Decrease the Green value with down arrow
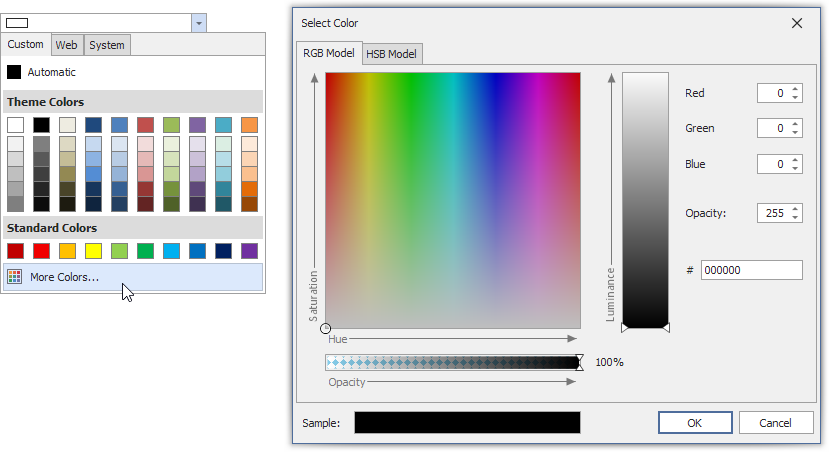Viewport: 829px width, 452px height. tap(795, 132)
